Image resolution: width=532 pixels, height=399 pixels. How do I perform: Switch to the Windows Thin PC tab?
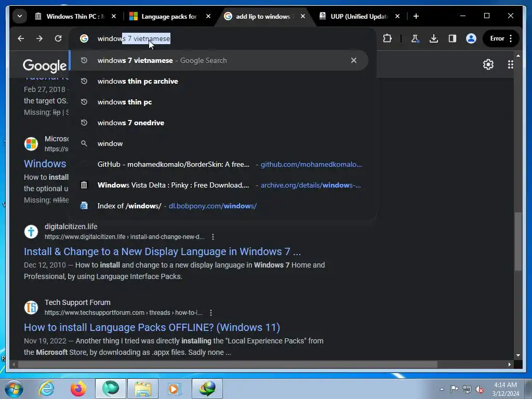point(75,16)
